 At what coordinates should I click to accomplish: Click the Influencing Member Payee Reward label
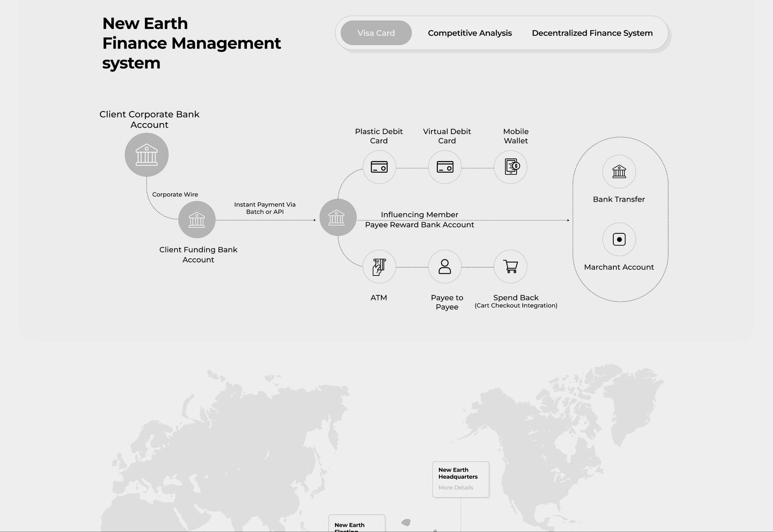[419, 219]
